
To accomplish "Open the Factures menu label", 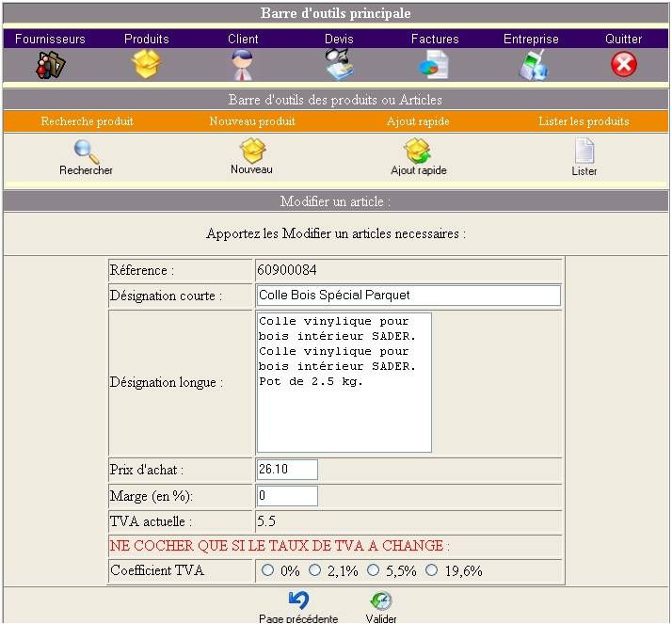I will 435,39.
